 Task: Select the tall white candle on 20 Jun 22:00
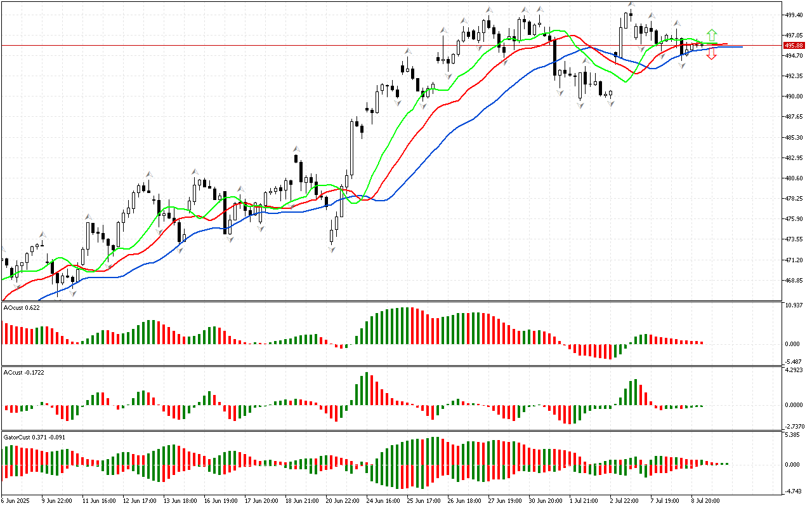352,148
